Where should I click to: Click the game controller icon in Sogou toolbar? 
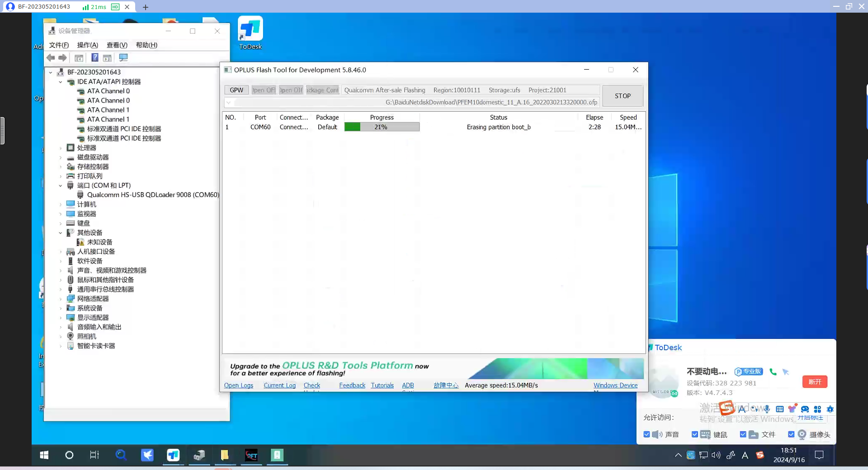[x=805, y=409]
